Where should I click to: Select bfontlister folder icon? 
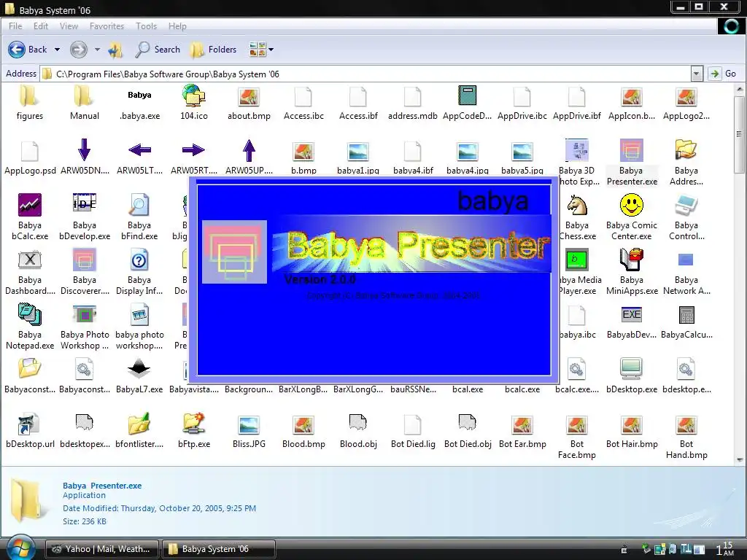coord(139,424)
